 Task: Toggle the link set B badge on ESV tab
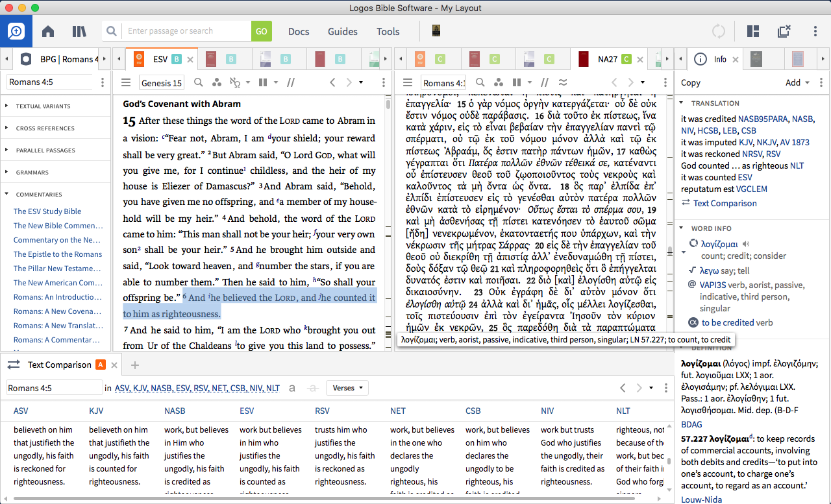pyautogui.click(x=177, y=60)
